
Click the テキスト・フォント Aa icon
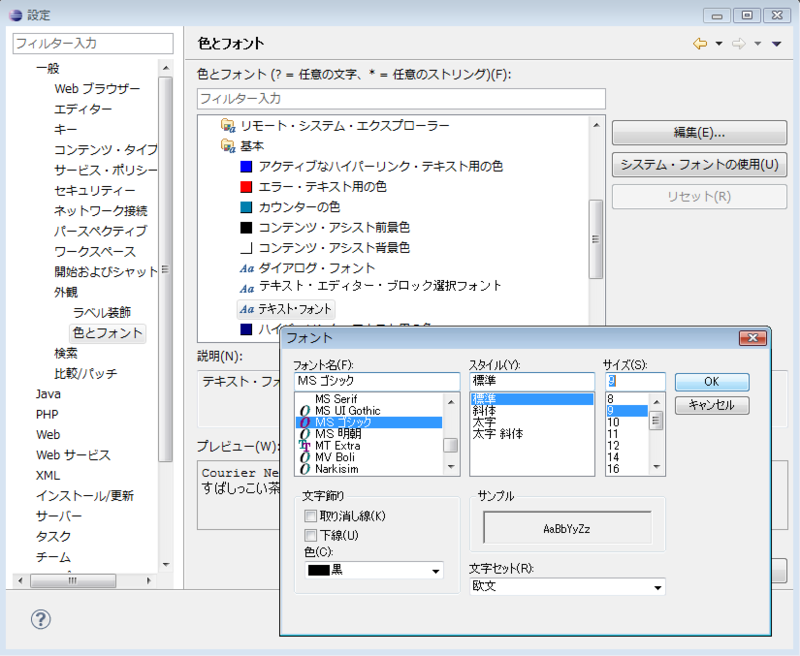tap(247, 309)
